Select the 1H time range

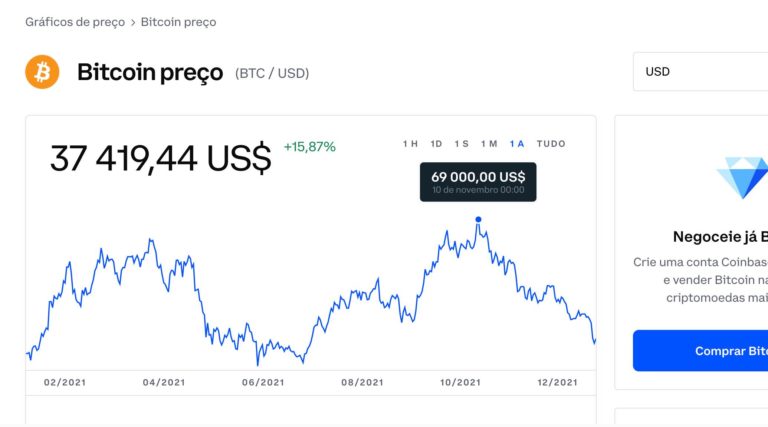click(410, 144)
